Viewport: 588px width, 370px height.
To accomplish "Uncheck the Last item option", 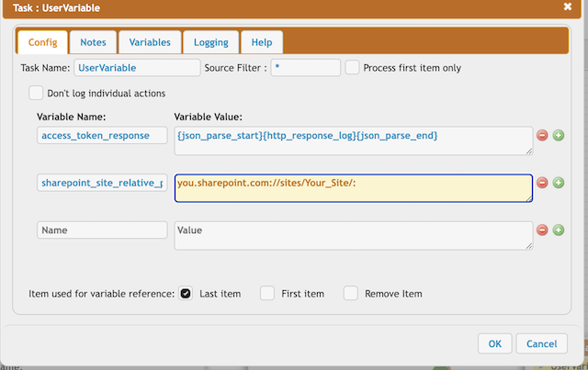I will 186,293.
